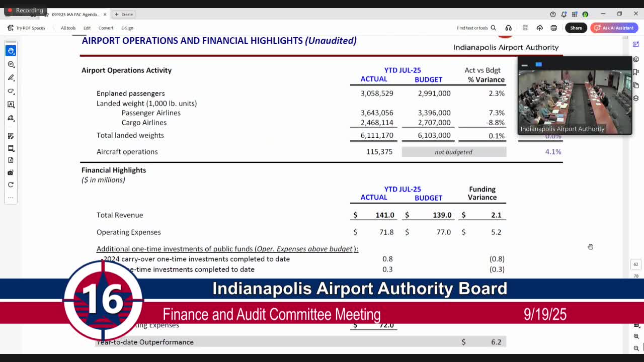Open Try PDF Spaces
Screen dimensions: 644x362
[27, 28]
